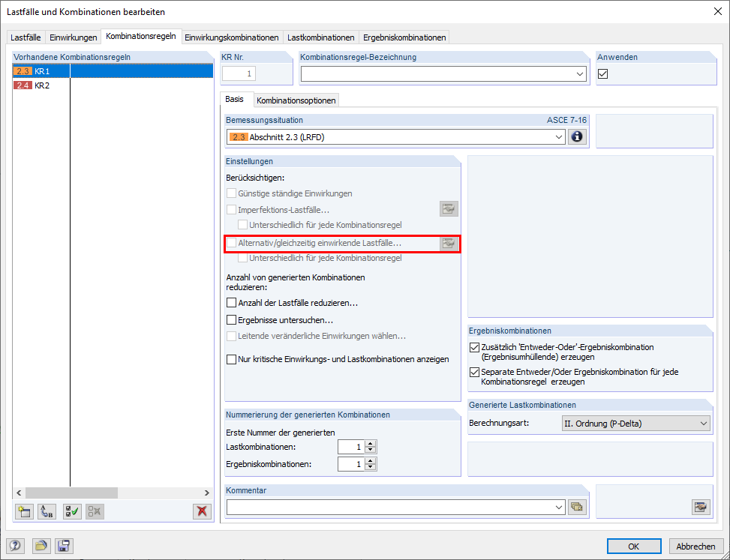Increase Lastkombinationen first number stepper
Viewport: 730px width, 560px height.
pyautogui.click(x=371, y=444)
